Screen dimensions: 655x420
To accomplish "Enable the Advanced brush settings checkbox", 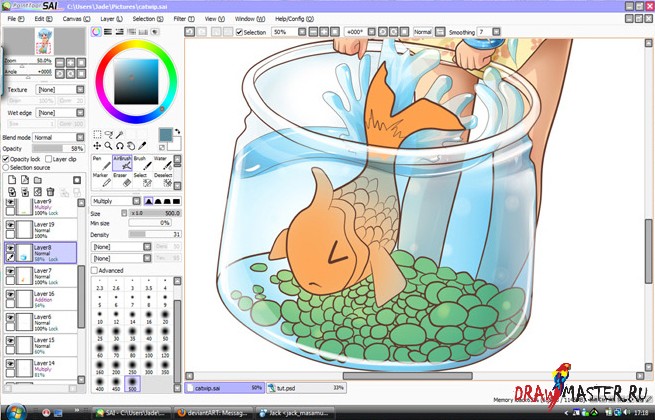I will click(94, 270).
